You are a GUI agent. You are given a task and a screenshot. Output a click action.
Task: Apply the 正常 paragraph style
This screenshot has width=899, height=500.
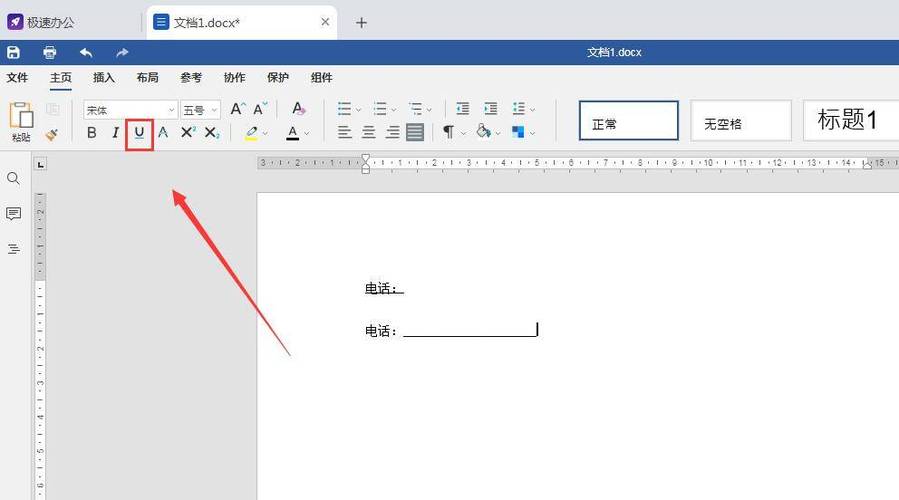click(x=629, y=120)
